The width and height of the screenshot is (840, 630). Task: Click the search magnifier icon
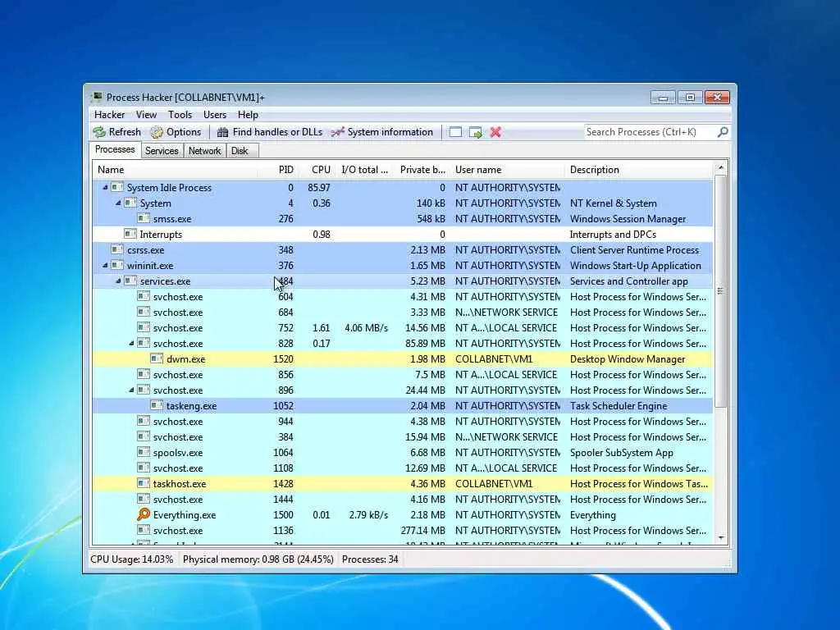pyautogui.click(x=723, y=132)
